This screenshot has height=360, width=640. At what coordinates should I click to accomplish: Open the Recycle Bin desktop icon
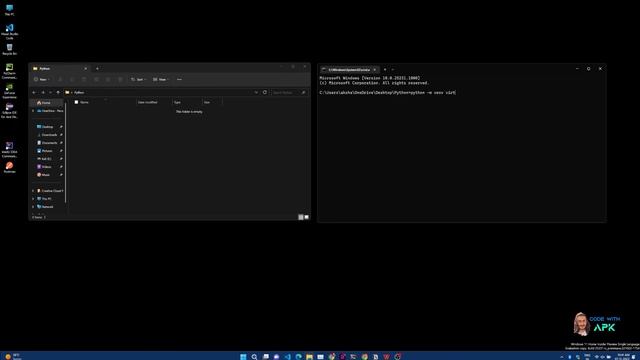[9, 50]
